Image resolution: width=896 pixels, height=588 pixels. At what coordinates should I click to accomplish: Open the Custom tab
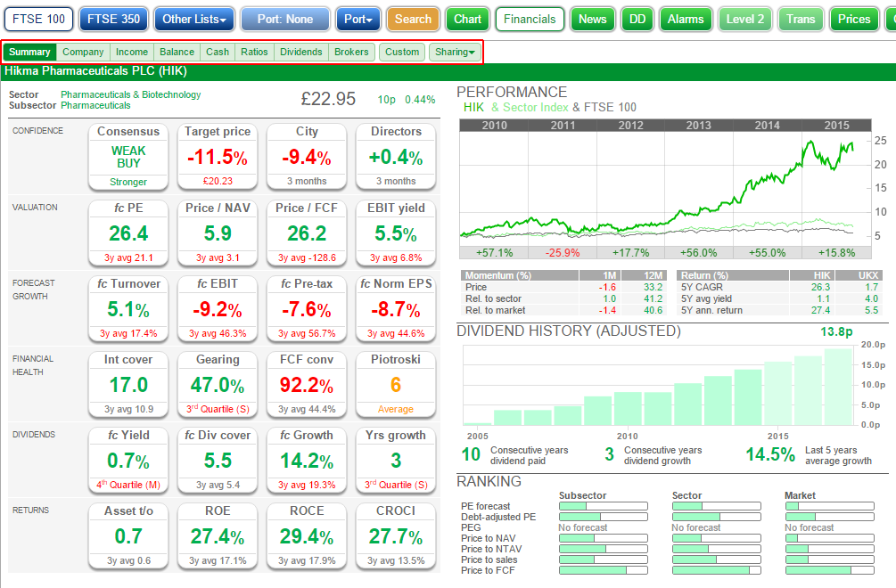click(402, 52)
